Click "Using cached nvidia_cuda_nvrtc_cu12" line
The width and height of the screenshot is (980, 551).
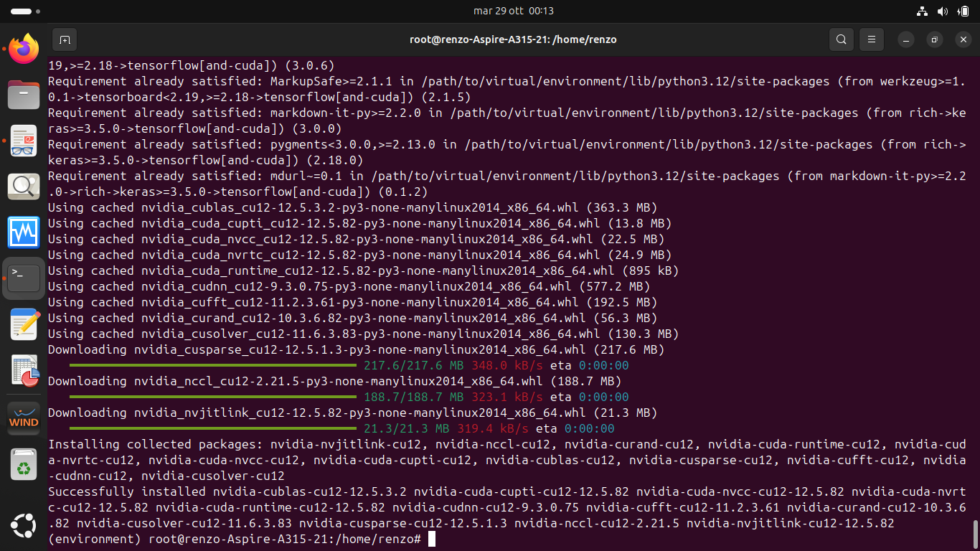pyautogui.click(x=359, y=255)
